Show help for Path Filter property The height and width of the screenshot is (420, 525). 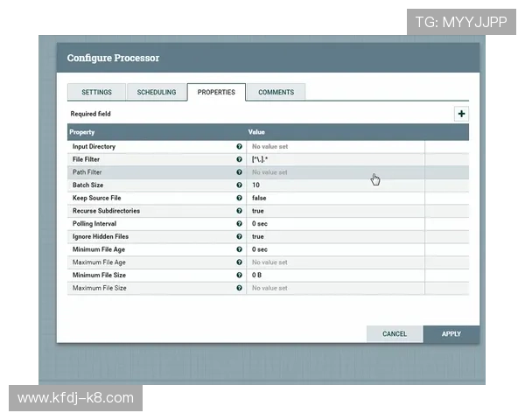pos(239,172)
